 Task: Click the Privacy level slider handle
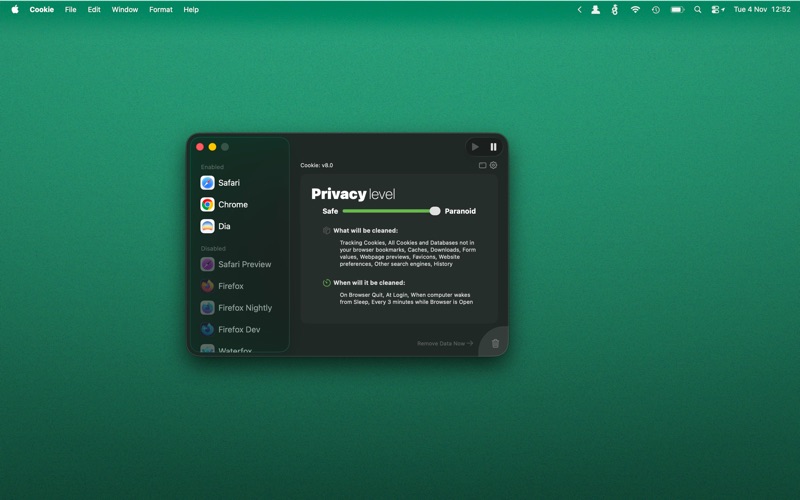435,211
